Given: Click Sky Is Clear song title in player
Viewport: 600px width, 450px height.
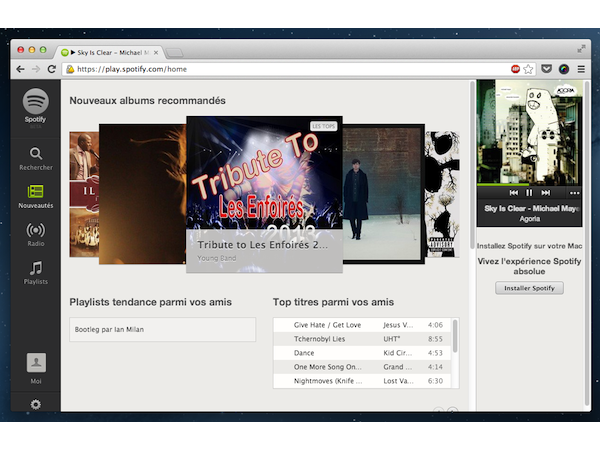Looking at the screenshot, I should coord(532,209).
